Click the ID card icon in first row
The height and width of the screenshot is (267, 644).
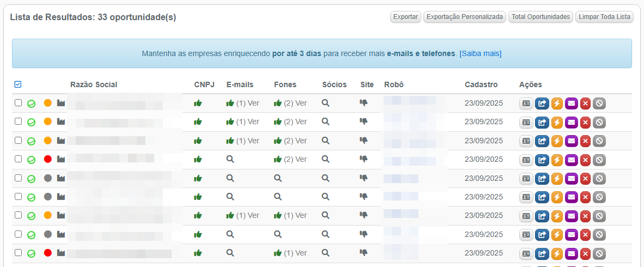point(526,103)
